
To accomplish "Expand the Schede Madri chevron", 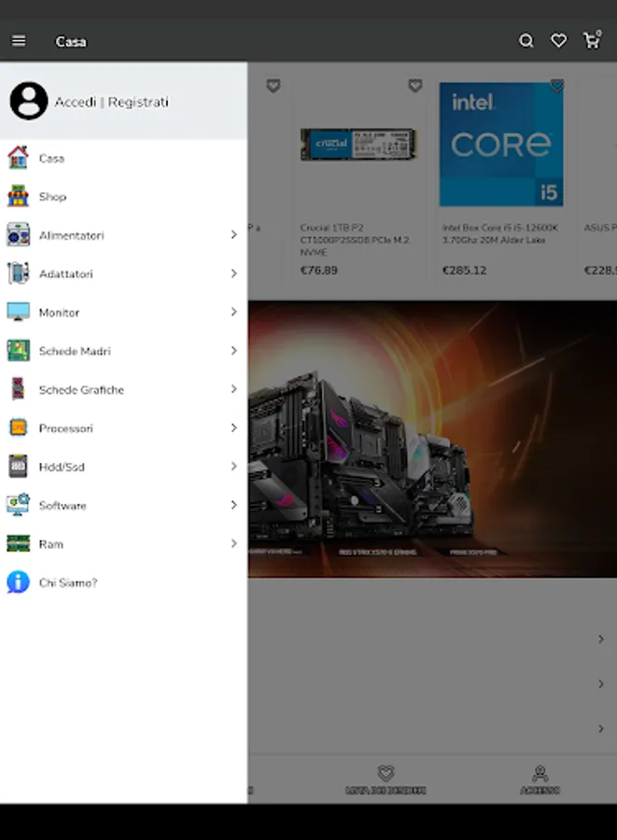I will [233, 350].
